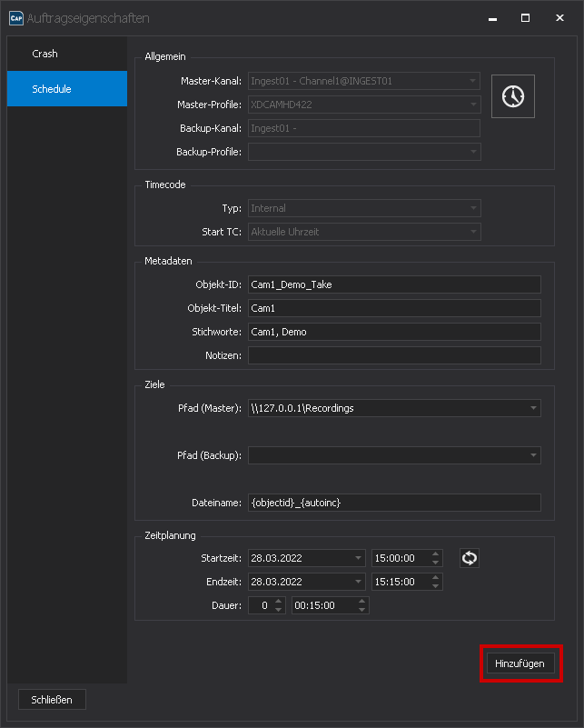This screenshot has height=728, width=584.
Task: Open the Timecode Typ dropdown
Action: [x=364, y=208]
